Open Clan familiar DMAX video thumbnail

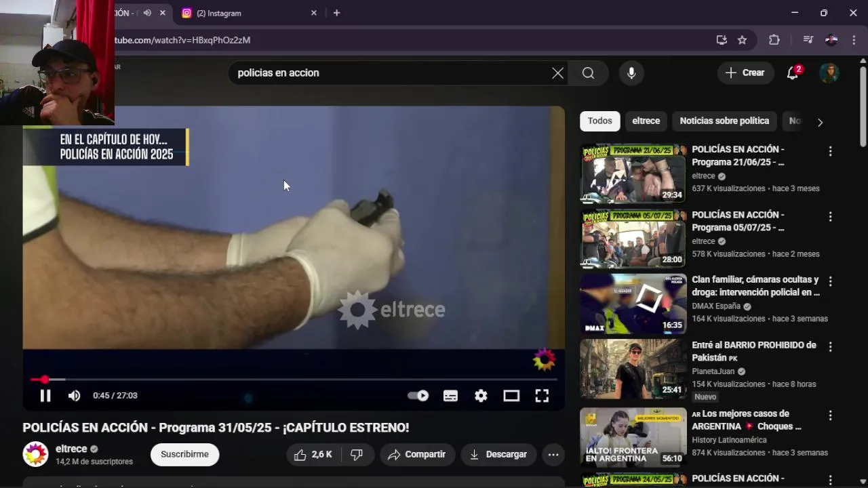point(633,304)
